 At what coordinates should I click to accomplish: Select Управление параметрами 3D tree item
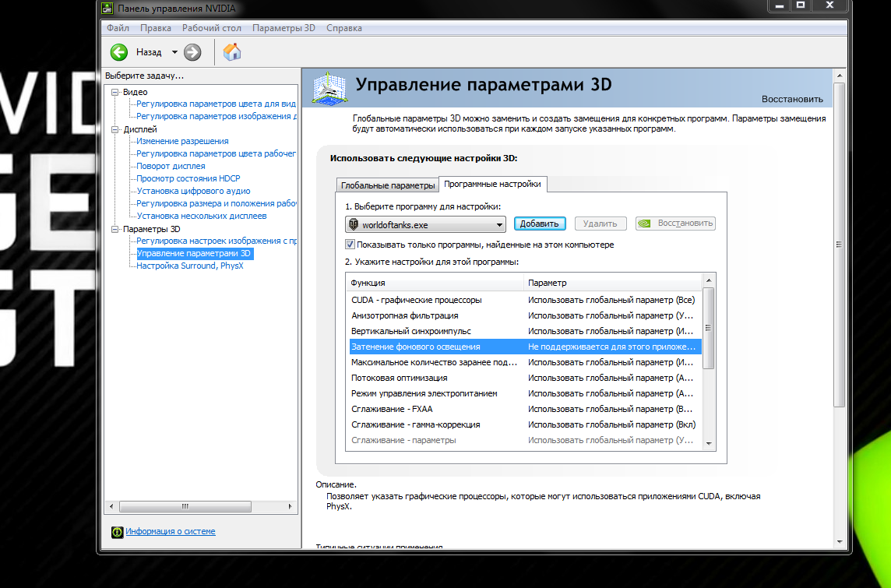193,253
